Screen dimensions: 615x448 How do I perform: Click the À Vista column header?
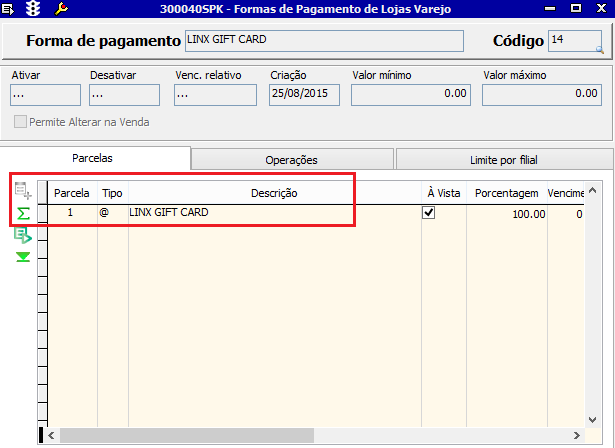[x=444, y=193]
